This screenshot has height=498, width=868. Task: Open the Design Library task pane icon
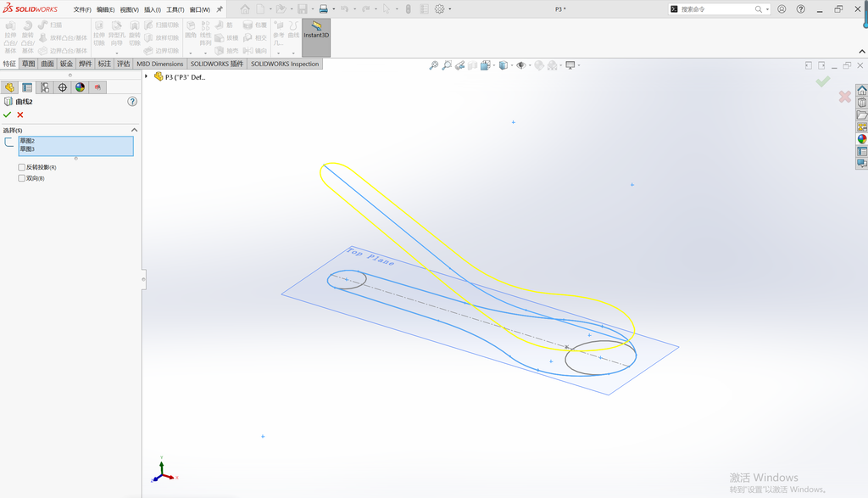click(x=862, y=103)
